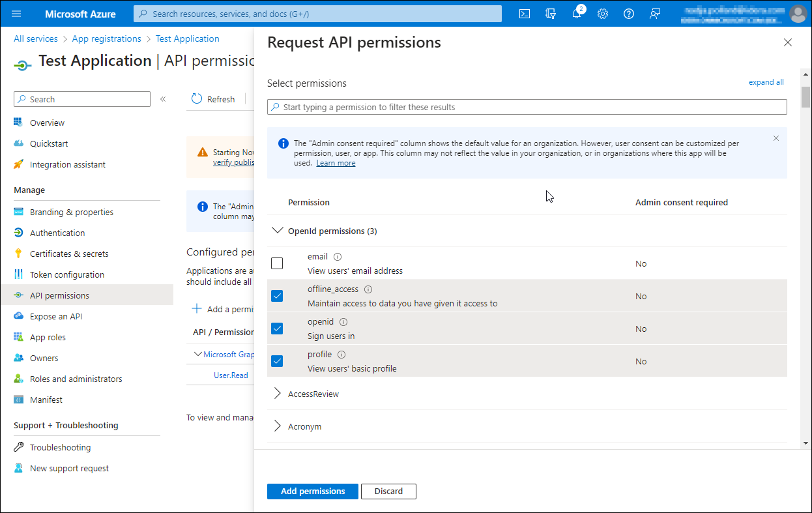This screenshot has width=812, height=513.
Task: Uncheck the openid permission checkbox
Action: 277,329
